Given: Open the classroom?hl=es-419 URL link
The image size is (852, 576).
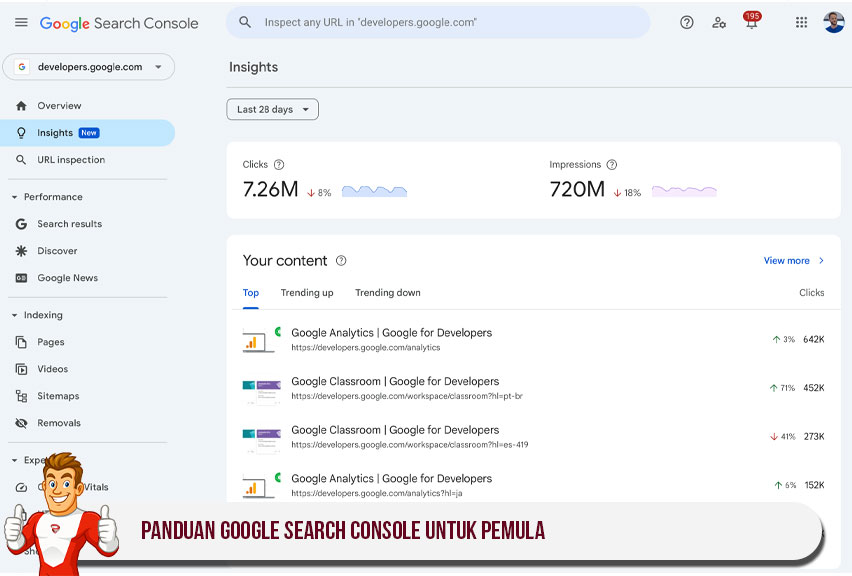Looking at the screenshot, I should point(410,445).
